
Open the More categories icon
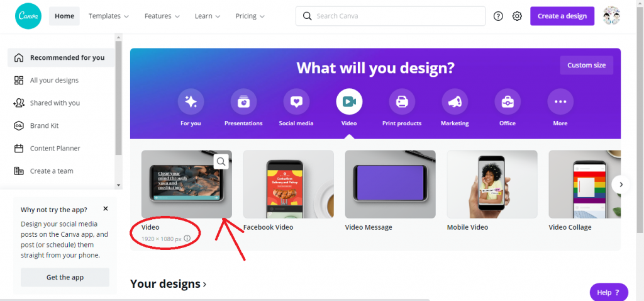tap(560, 101)
